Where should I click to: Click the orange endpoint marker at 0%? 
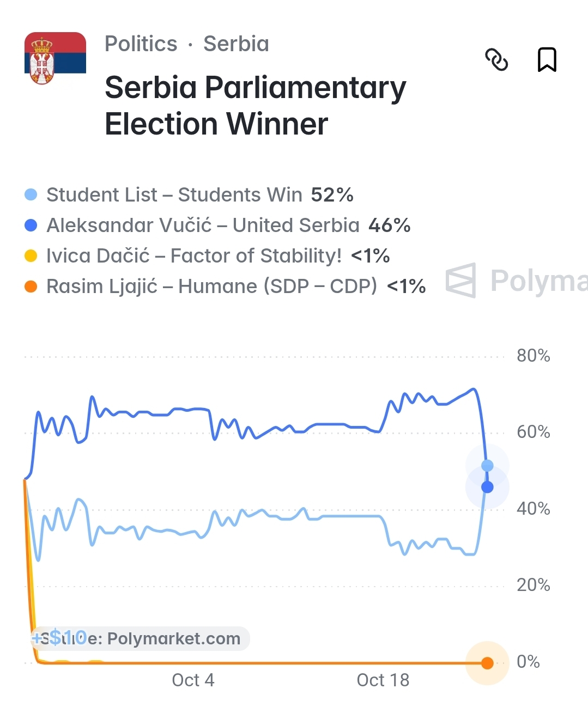(x=487, y=663)
